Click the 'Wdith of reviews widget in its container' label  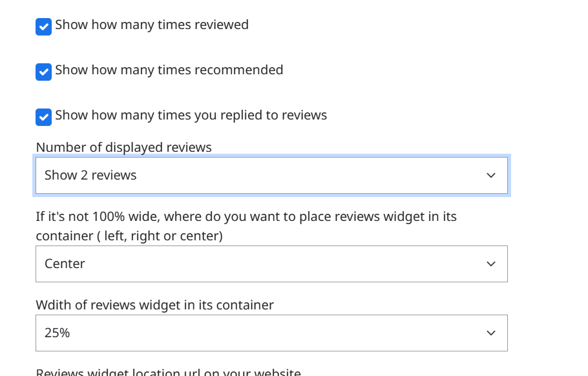pos(155,305)
